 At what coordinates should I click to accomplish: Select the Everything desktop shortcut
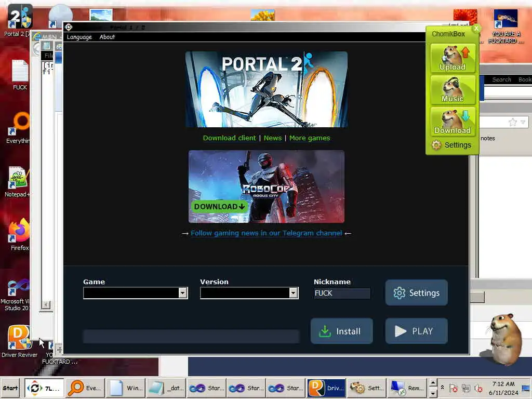pyautogui.click(x=19, y=128)
